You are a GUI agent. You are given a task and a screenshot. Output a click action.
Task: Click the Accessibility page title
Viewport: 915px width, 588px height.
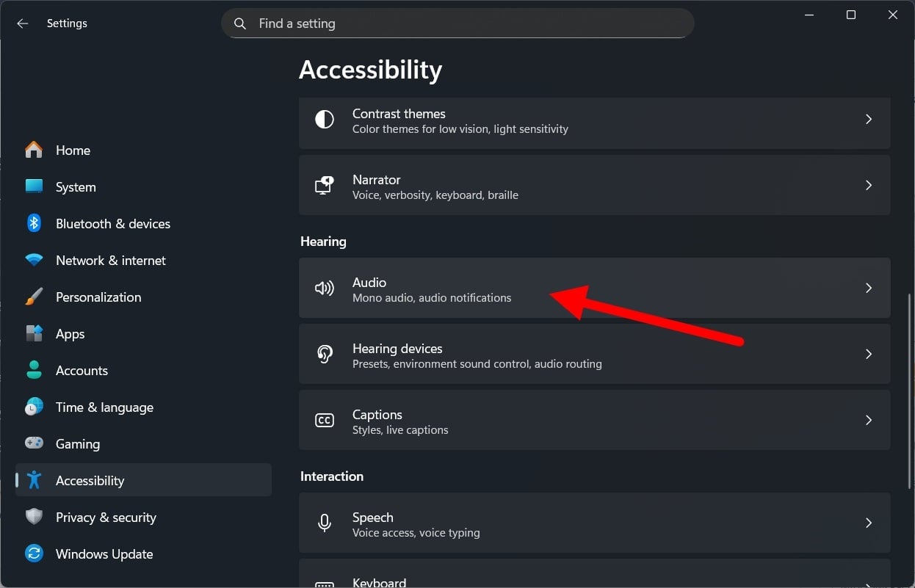click(371, 70)
